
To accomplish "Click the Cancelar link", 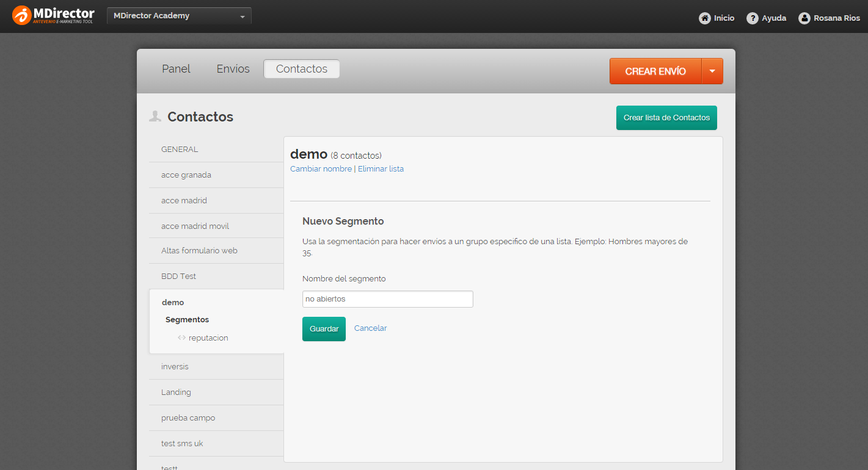I will click(370, 328).
